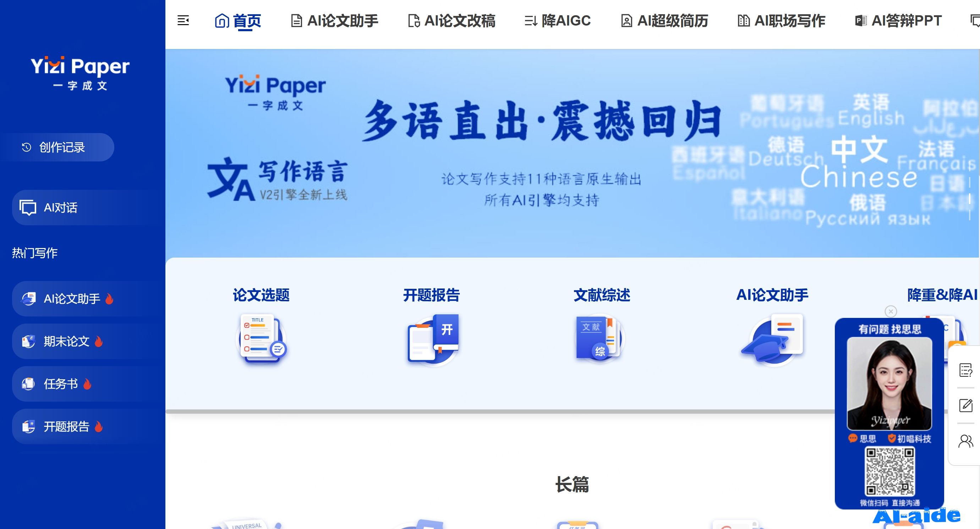Open the AI答辩PPT tab

(898, 21)
